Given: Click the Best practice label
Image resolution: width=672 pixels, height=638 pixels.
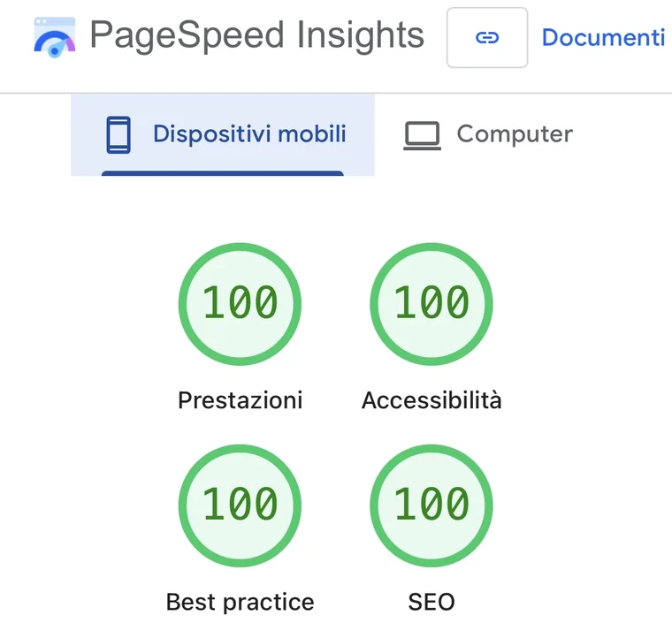Looking at the screenshot, I should [240, 602].
